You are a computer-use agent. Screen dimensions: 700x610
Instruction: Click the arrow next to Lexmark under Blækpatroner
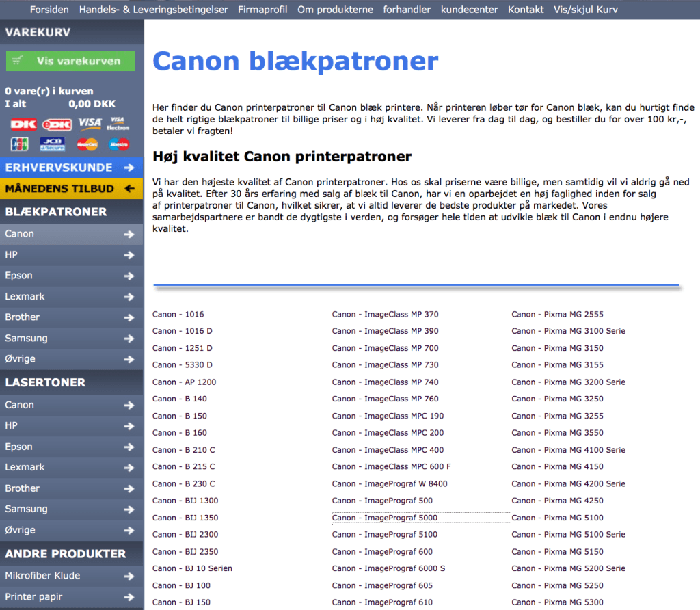[x=129, y=297]
